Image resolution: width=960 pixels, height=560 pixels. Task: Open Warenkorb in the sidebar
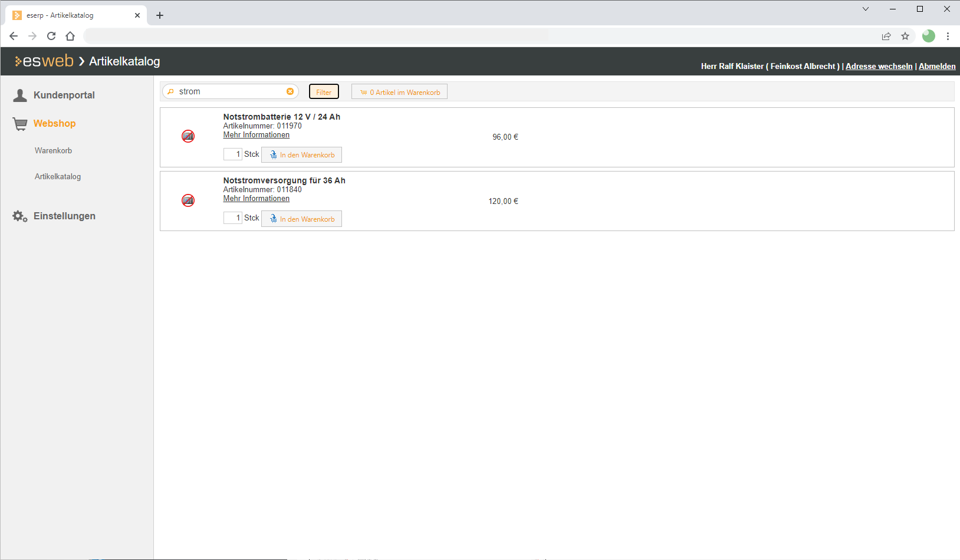pyautogui.click(x=53, y=151)
